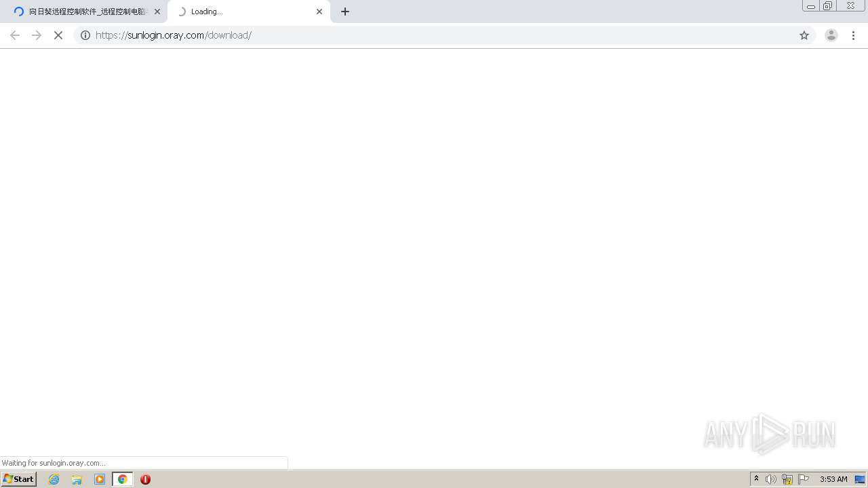Switch to the Loading... tab
The width and height of the screenshot is (868, 488).
pos(248,12)
